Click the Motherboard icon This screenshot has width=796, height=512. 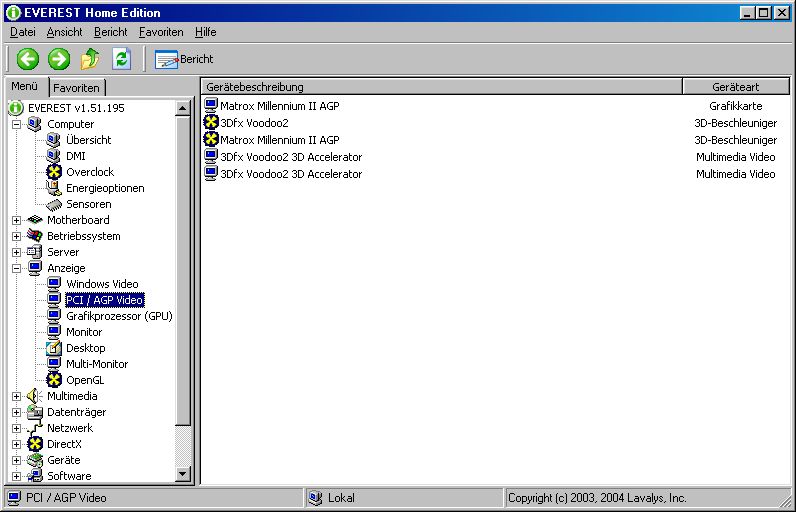pos(35,220)
